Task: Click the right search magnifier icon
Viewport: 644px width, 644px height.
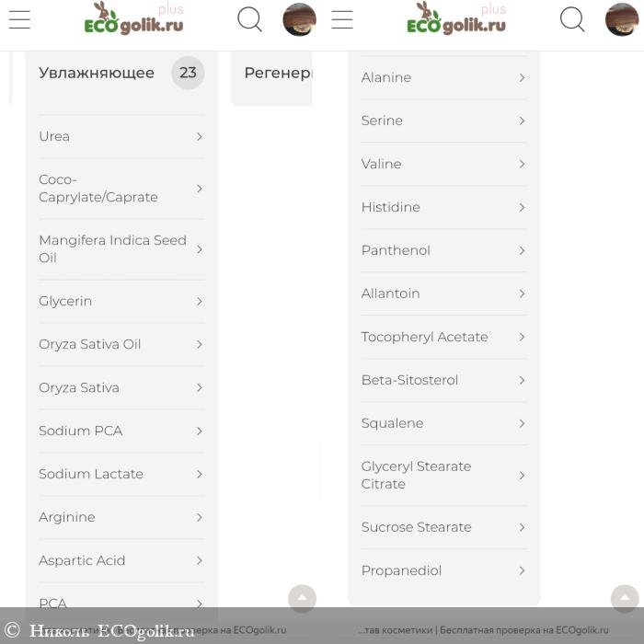Action: click(x=572, y=19)
